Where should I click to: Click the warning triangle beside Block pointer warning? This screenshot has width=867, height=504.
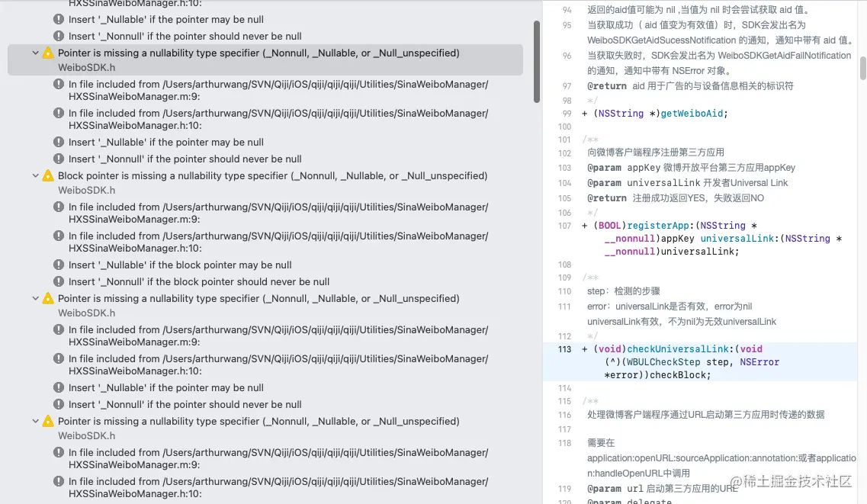(48, 175)
